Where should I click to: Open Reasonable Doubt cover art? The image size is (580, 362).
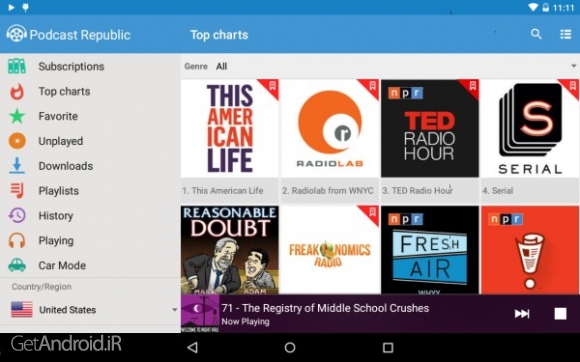230,250
